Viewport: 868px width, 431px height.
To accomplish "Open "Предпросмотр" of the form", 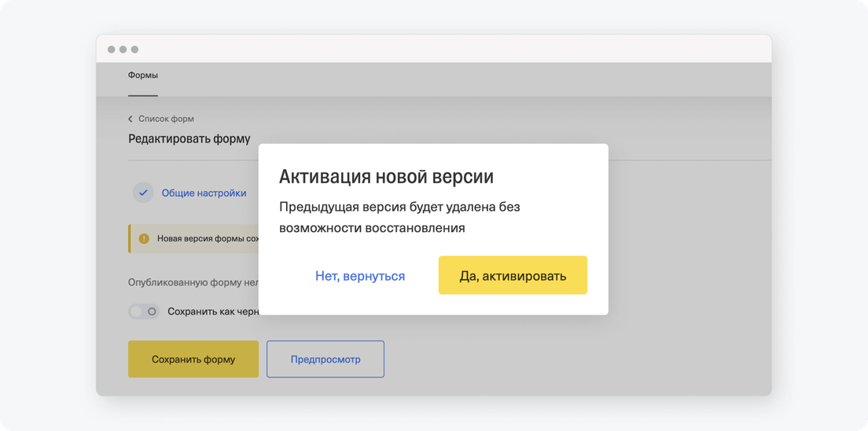I will (325, 359).
